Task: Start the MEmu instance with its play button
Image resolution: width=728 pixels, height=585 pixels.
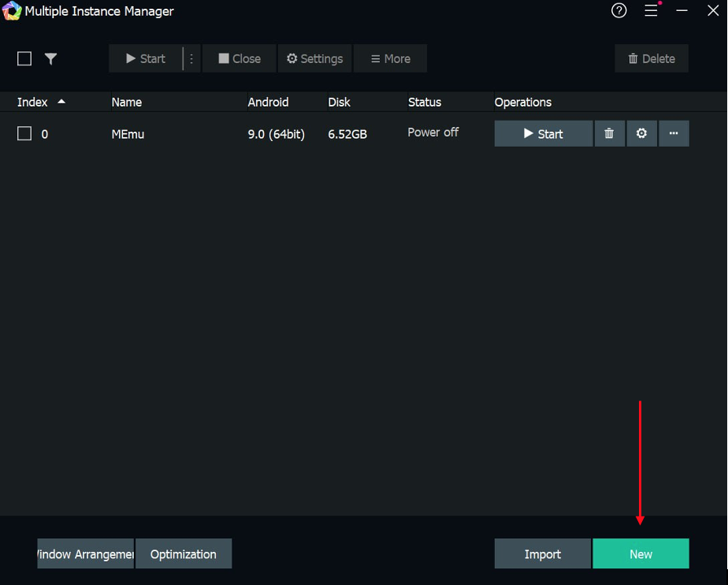Action: click(x=543, y=133)
